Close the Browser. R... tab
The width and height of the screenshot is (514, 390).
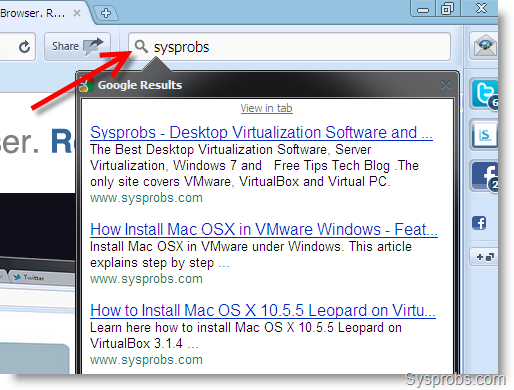pos(77,13)
